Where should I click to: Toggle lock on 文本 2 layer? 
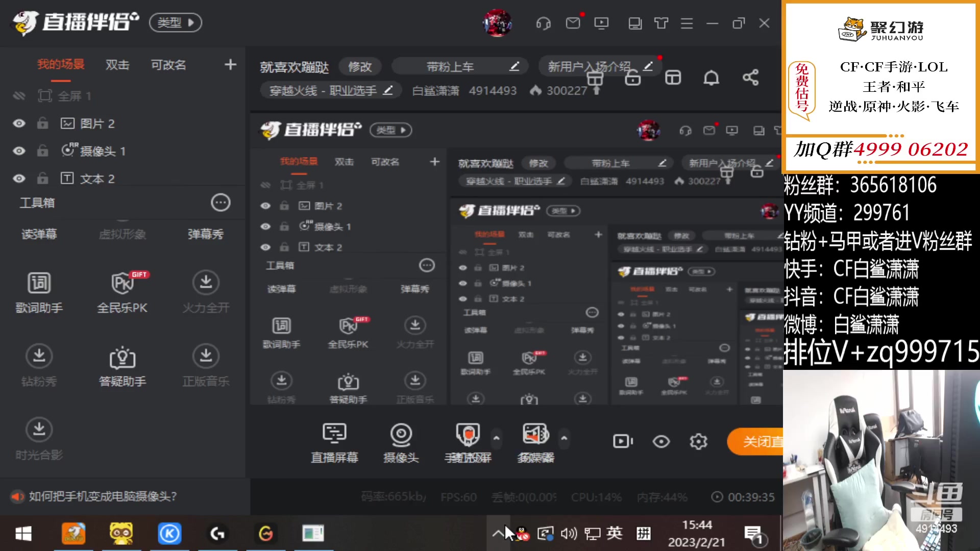pos(43,179)
